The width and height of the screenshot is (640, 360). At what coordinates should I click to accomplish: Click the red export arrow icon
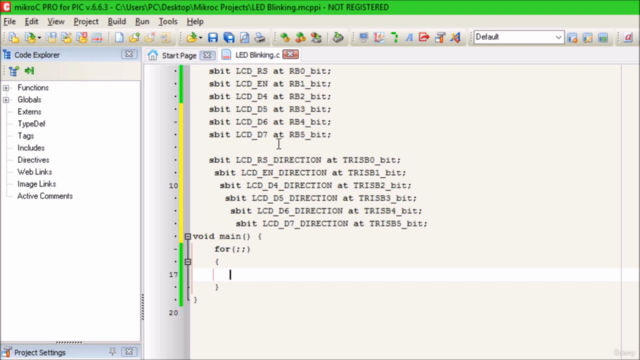tap(424, 38)
